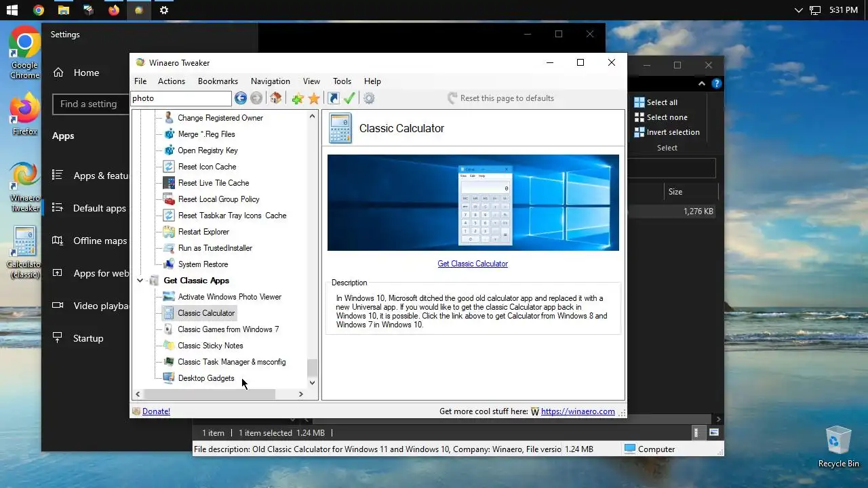Click the create shortcut arrow icon

334,98
